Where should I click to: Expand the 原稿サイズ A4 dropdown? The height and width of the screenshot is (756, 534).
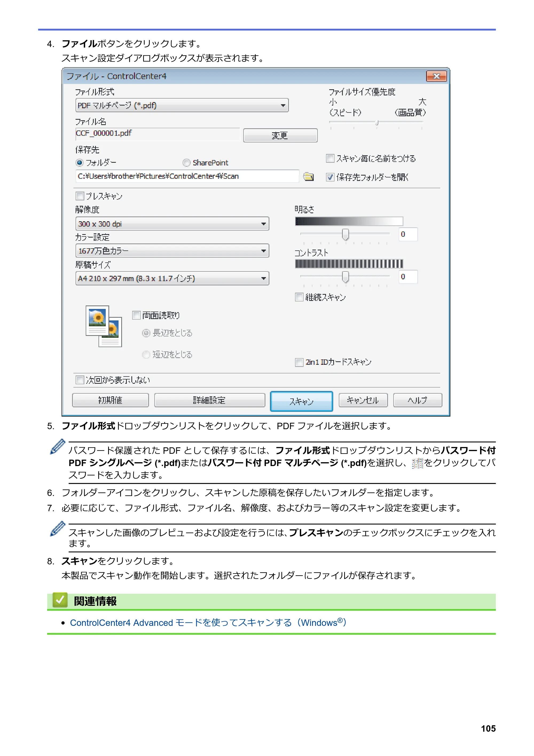click(172, 278)
